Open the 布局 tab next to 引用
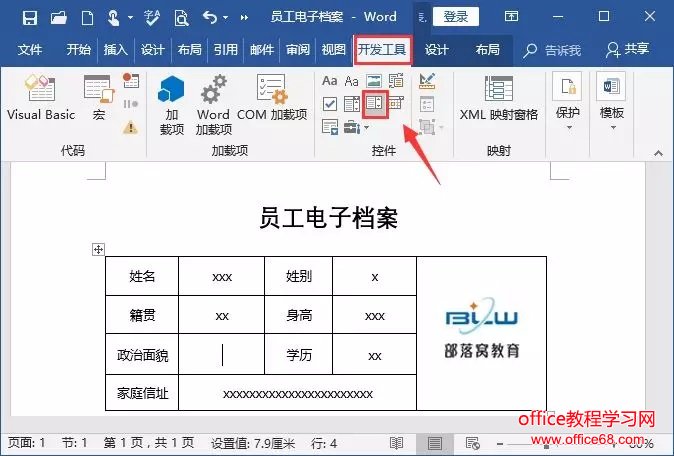 coord(190,50)
